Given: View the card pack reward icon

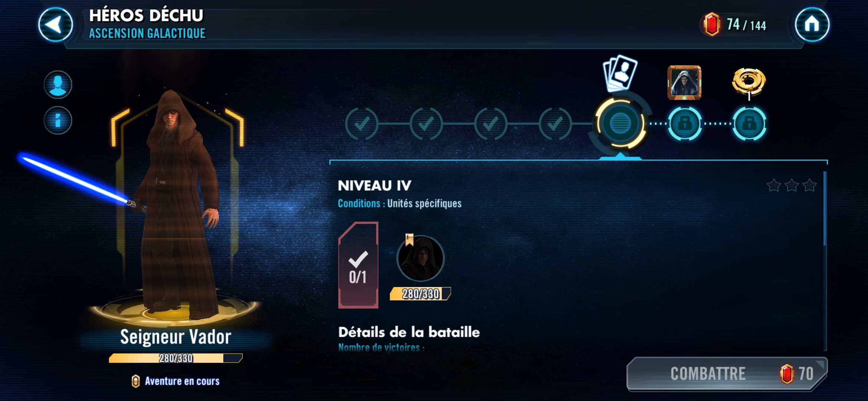Looking at the screenshot, I should 620,73.
